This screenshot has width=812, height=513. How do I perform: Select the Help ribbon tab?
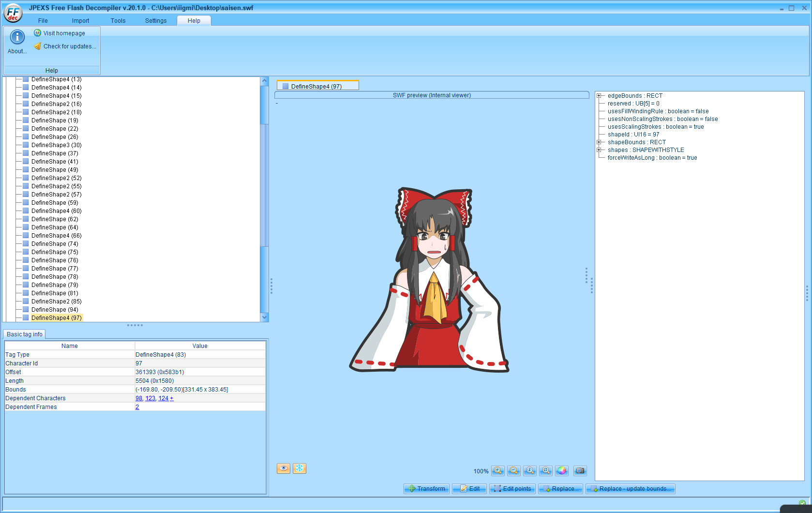pos(194,21)
